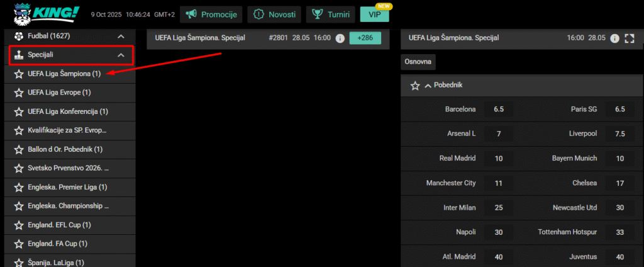
Task: Select Barcelona odds 6.5
Action: (499, 109)
